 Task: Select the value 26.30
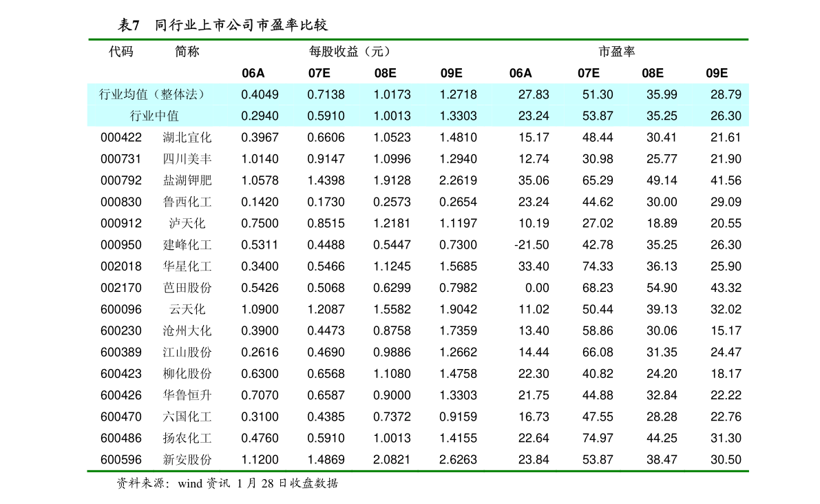click(726, 116)
